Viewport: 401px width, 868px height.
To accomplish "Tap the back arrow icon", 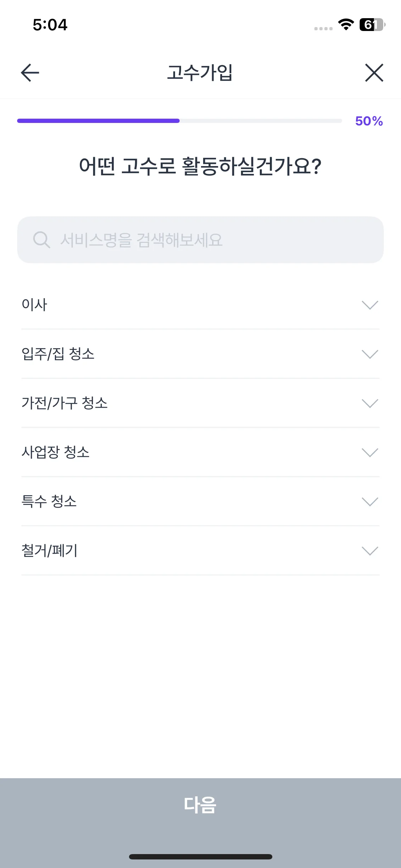I will pos(30,73).
